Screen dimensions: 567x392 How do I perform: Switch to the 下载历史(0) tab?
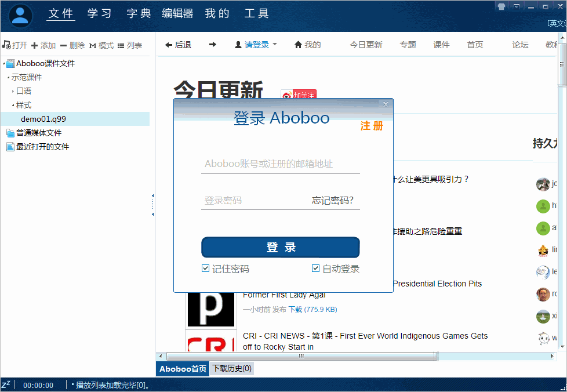click(x=232, y=368)
